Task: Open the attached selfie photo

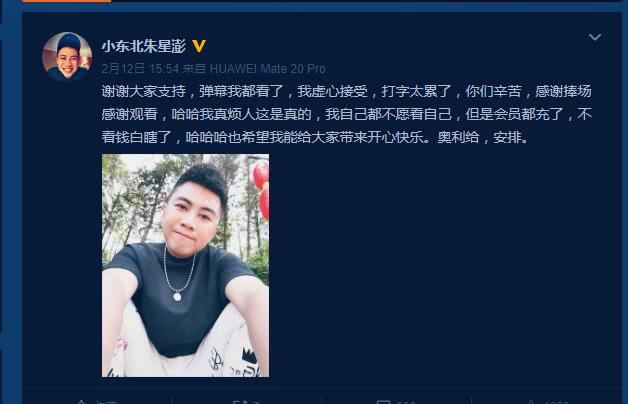Action: [185, 265]
